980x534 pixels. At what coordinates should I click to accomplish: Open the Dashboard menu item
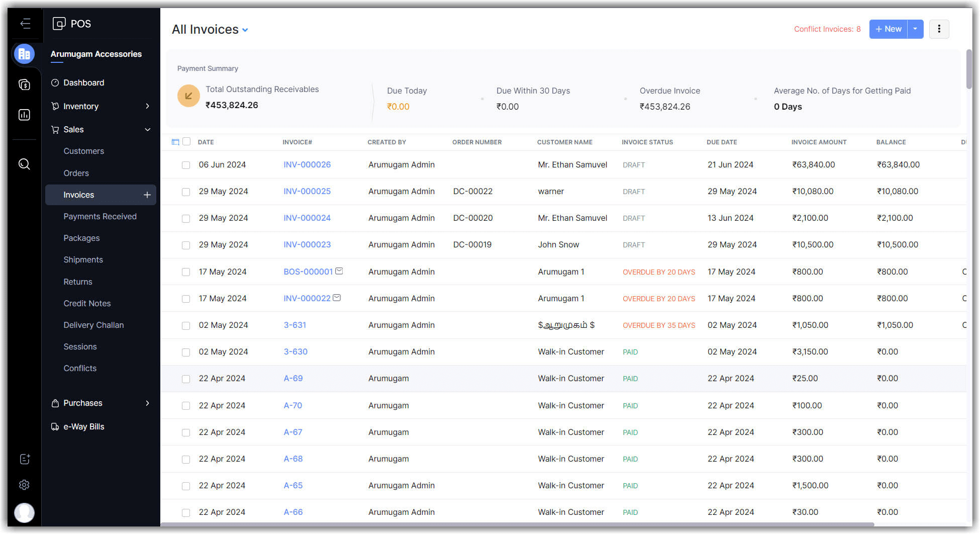coord(83,83)
